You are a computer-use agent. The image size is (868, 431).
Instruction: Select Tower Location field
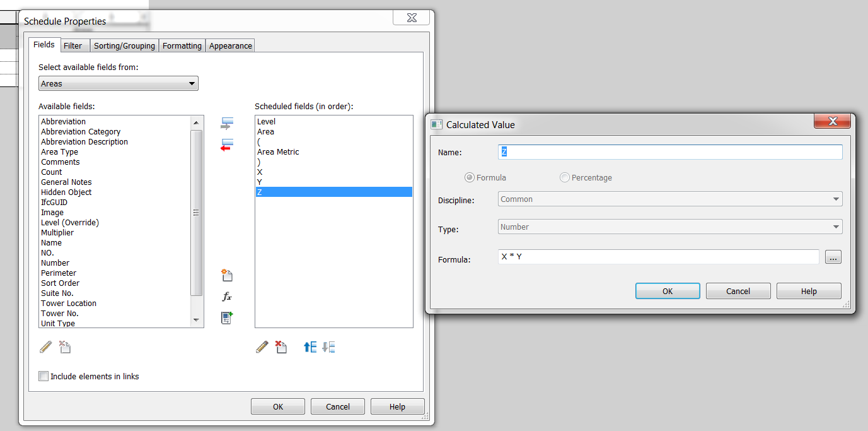[x=69, y=304]
